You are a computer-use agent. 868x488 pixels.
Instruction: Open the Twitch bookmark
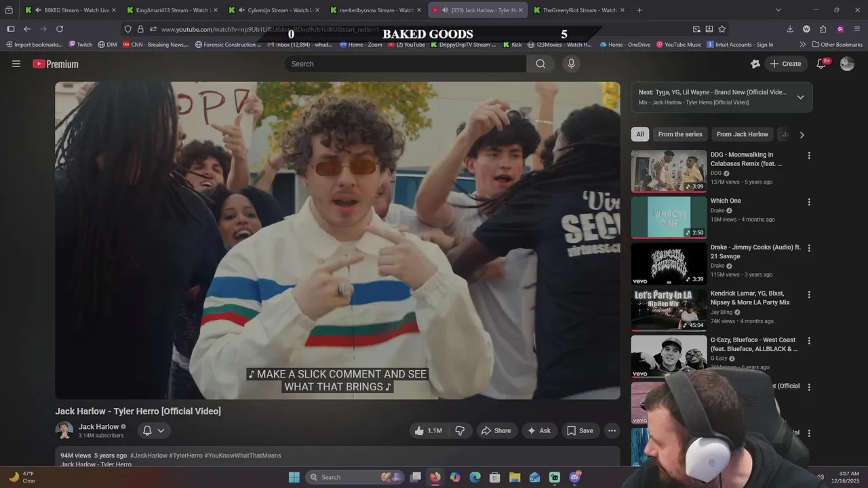point(81,45)
